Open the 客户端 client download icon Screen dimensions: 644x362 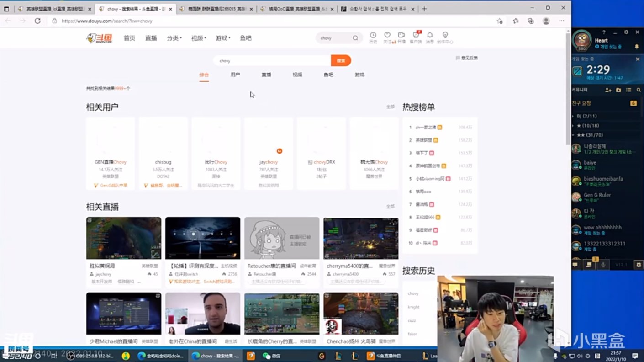coord(416,35)
